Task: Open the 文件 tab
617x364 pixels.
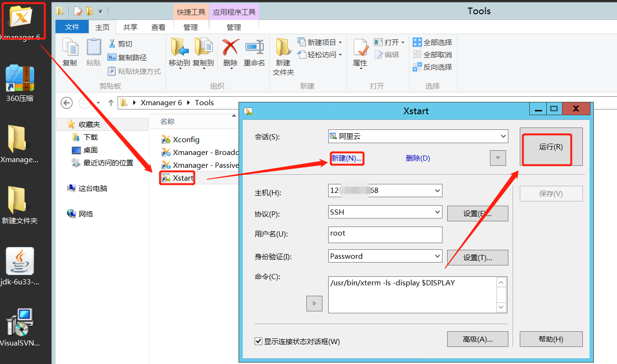Action: (x=72, y=27)
